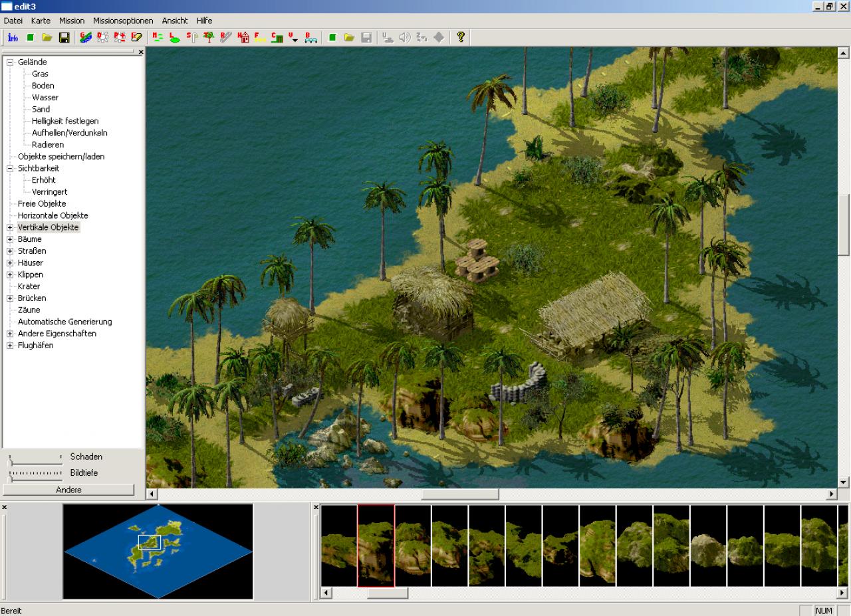851x616 pixels.
Task: Select the F fence toolbar icon
Action: pyautogui.click(x=260, y=37)
